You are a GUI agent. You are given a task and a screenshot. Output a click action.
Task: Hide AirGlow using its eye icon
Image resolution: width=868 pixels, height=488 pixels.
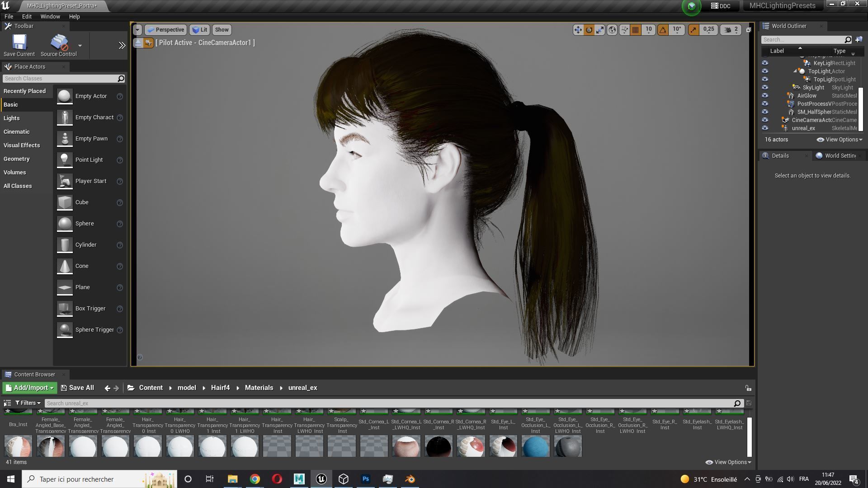tap(765, 96)
